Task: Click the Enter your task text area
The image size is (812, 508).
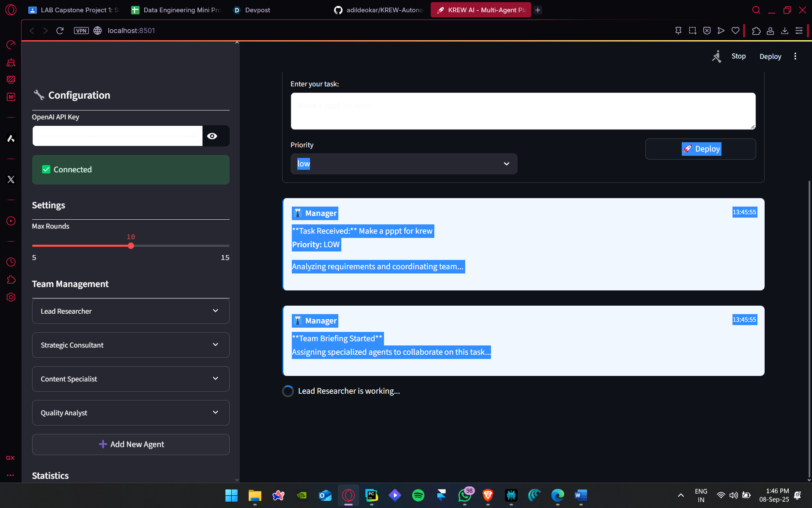Action: click(x=523, y=111)
